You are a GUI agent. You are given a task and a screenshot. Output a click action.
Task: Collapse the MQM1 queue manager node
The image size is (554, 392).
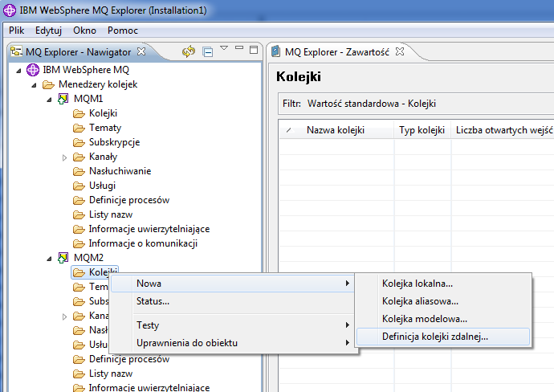pyautogui.click(x=49, y=100)
